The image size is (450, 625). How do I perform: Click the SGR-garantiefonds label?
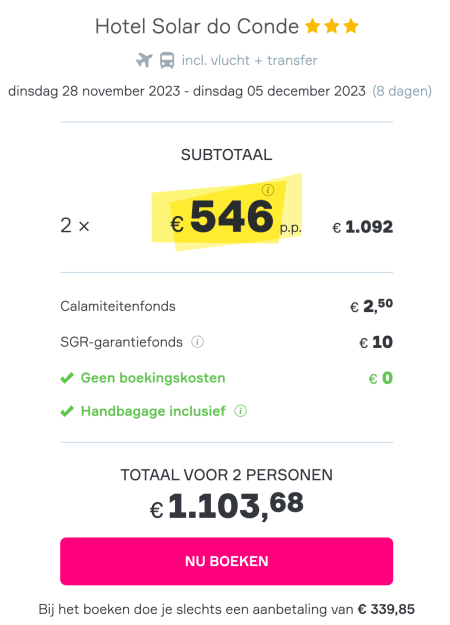pyautogui.click(x=121, y=342)
